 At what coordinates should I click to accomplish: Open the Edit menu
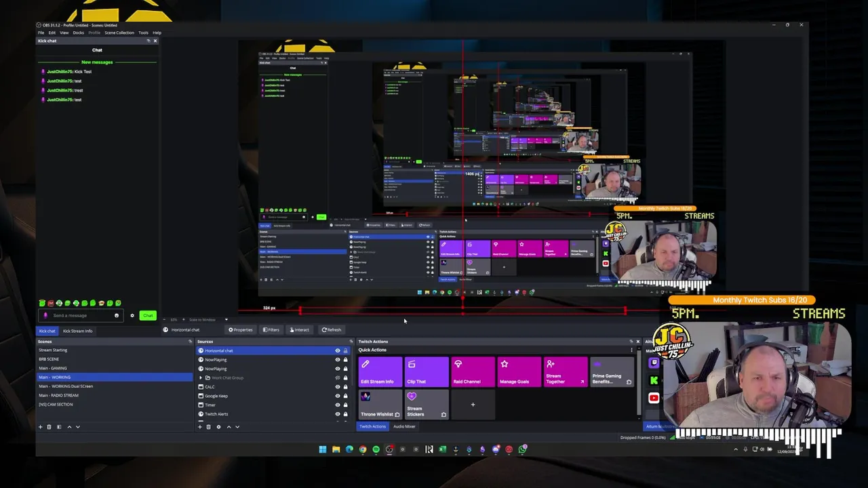coord(52,33)
